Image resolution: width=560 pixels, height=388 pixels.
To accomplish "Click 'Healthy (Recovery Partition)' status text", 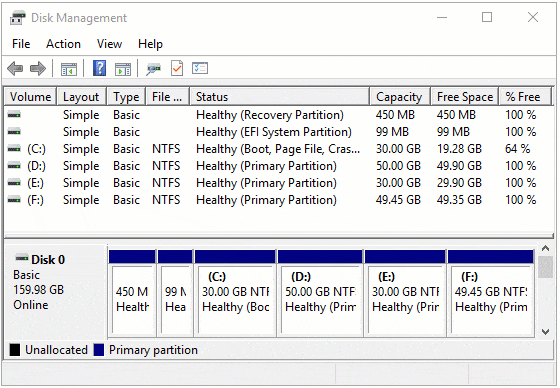I will pos(270,115).
